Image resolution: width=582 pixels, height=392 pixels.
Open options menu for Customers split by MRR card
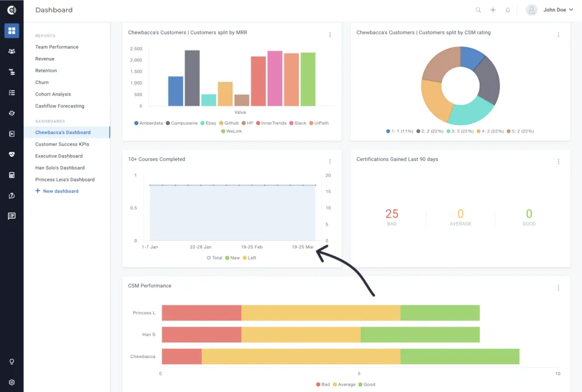click(330, 35)
